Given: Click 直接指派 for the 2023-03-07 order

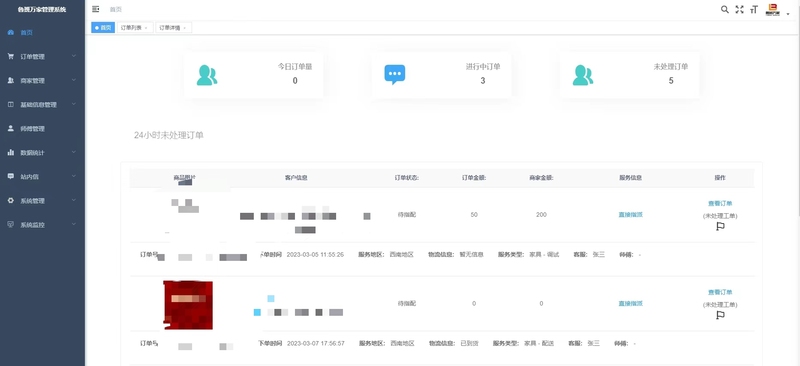Looking at the screenshot, I should (631, 304).
